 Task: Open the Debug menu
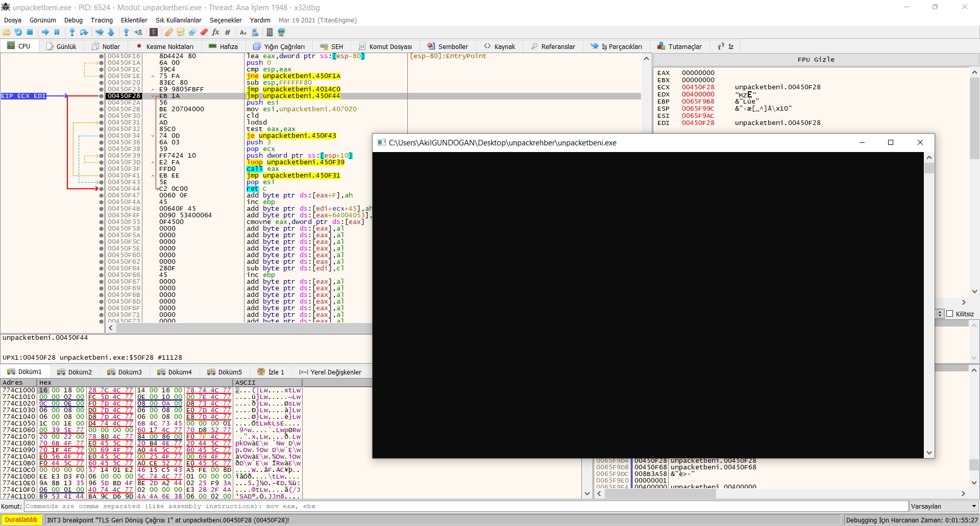(x=73, y=20)
